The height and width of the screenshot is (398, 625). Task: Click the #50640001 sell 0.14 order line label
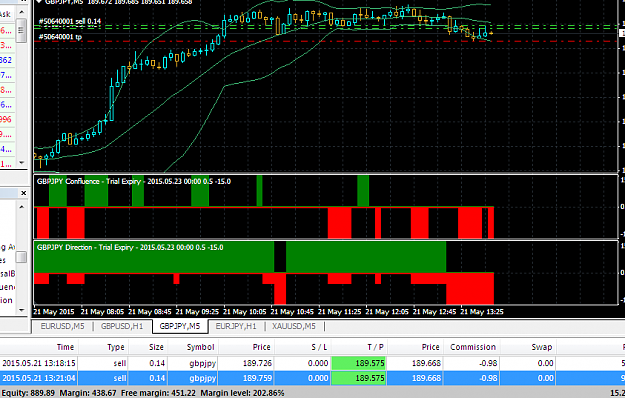coord(70,21)
